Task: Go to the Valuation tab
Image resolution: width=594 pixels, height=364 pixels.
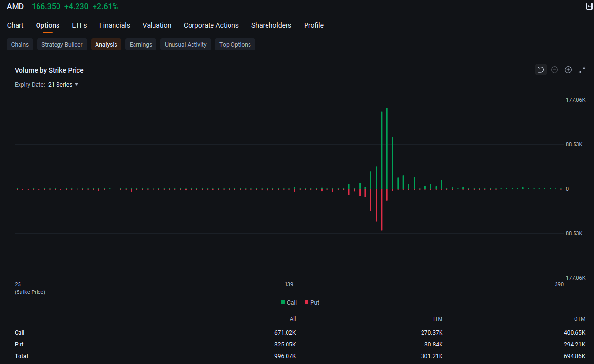Action: 157,25
